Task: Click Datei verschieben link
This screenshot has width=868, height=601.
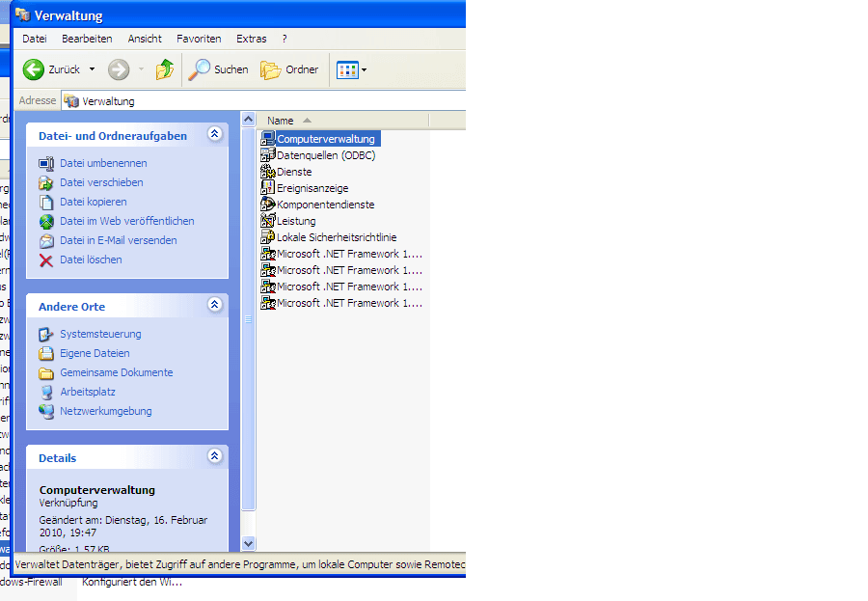Action: pos(101,182)
